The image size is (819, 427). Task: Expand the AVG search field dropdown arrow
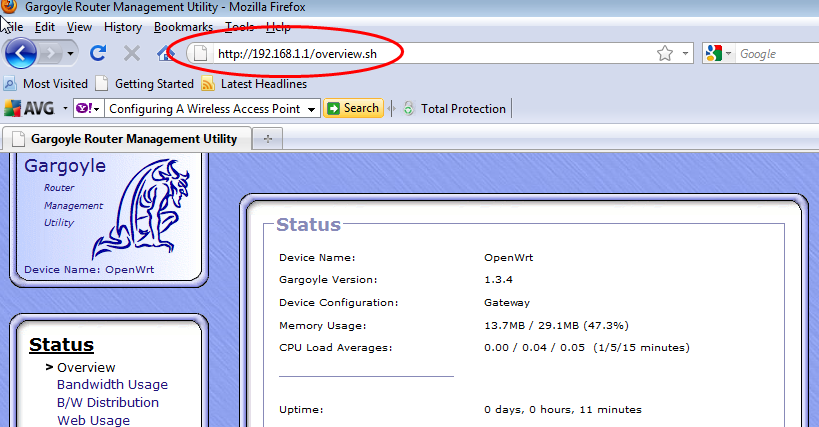[x=311, y=109]
